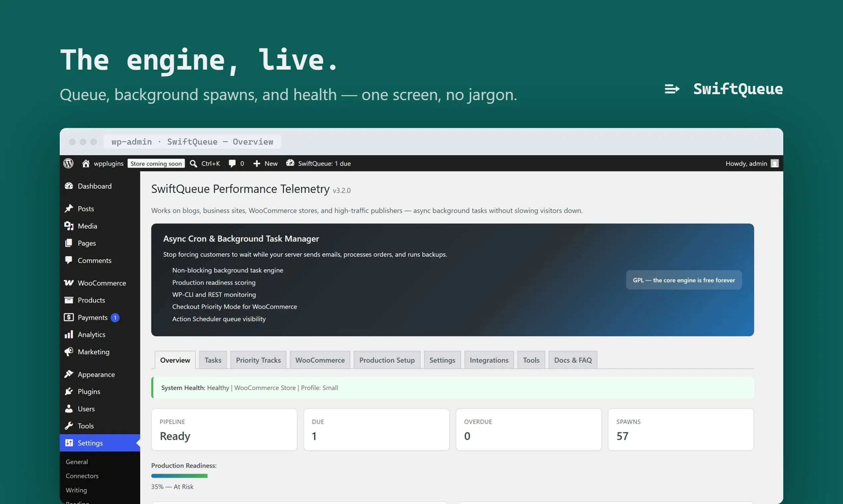Open the Writing settings submenu link
The image size is (843, 504).
tap(76, 490)
